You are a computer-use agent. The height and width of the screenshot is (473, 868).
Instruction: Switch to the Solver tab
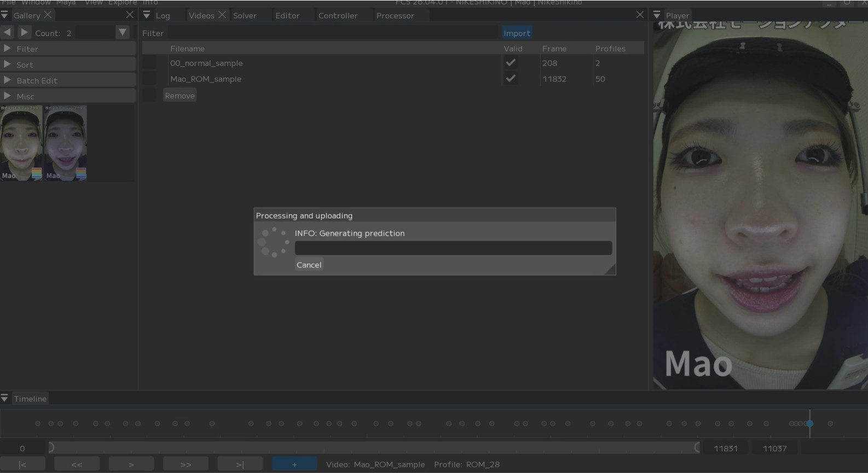tap(245, 15)
